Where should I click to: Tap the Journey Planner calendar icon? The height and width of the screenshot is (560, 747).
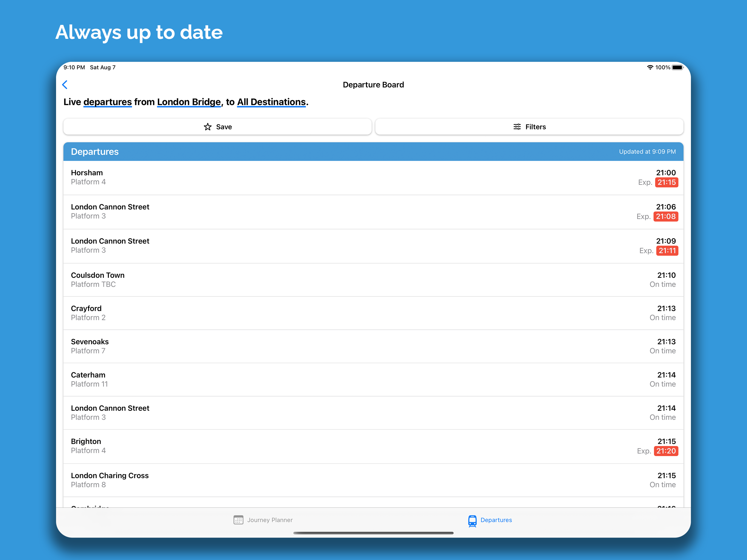[x=238, y=520]
